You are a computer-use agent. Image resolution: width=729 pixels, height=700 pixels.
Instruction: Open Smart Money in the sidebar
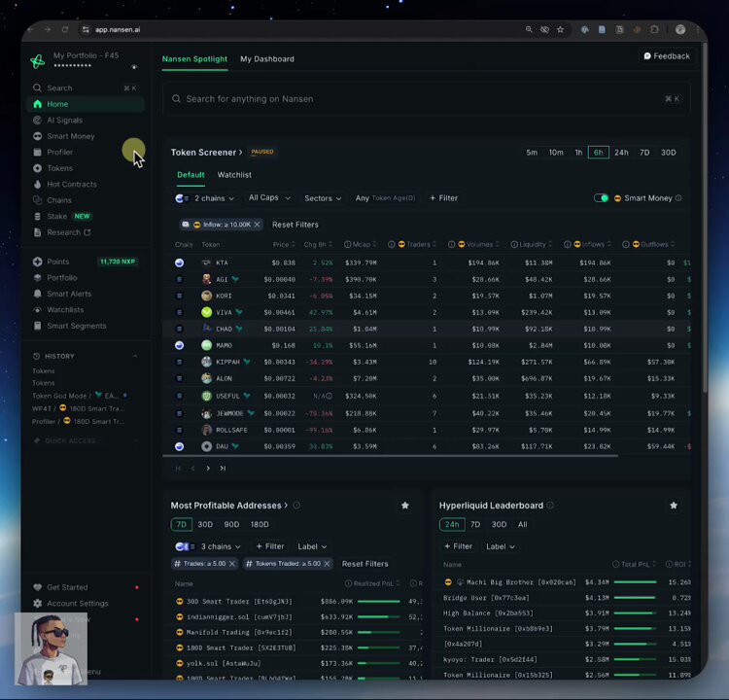(x=64, y=136)
